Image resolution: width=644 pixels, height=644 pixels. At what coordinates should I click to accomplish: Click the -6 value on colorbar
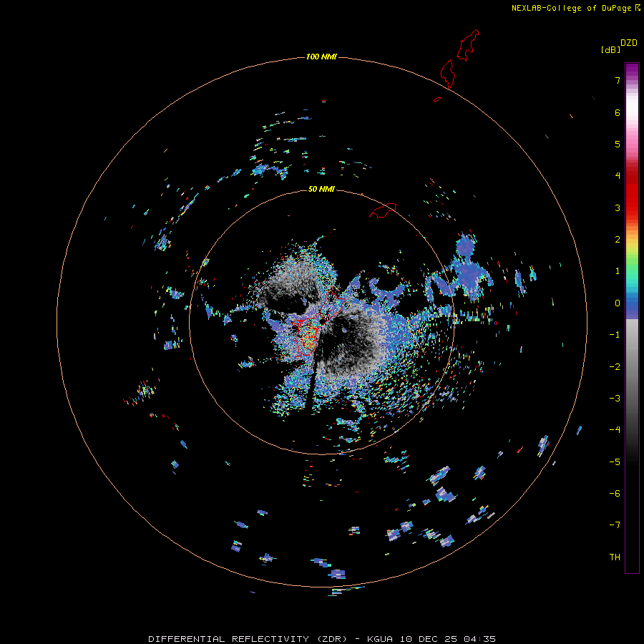point(615,494)
